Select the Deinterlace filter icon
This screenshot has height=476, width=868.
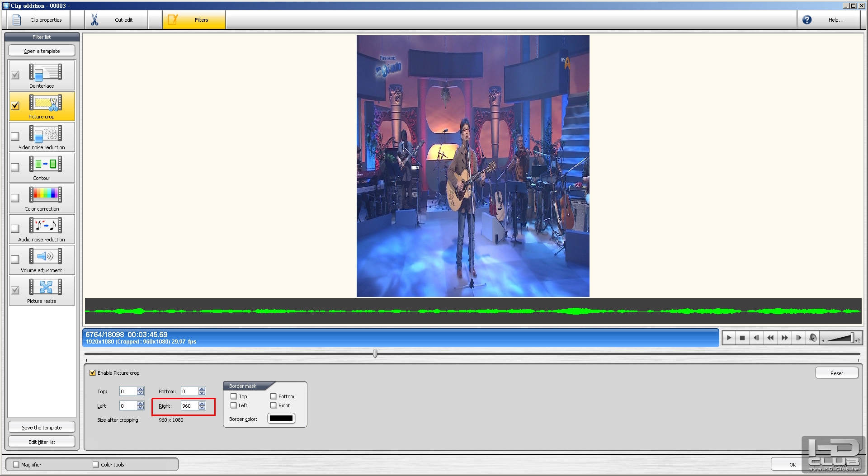tap(46, 72)
